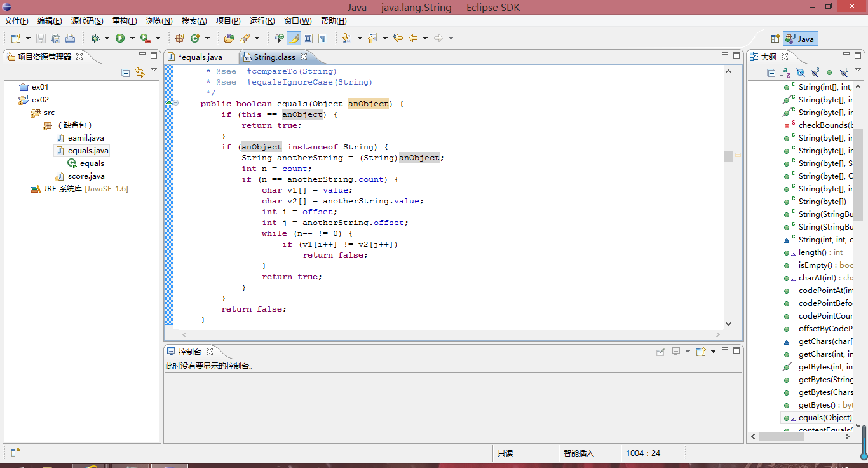
Task: Click the Print toolbar icon
Action: [x=70, y=38]
